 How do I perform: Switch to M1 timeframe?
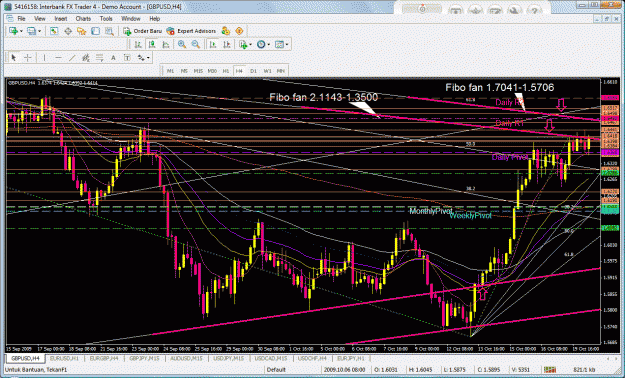click(170, 71)
